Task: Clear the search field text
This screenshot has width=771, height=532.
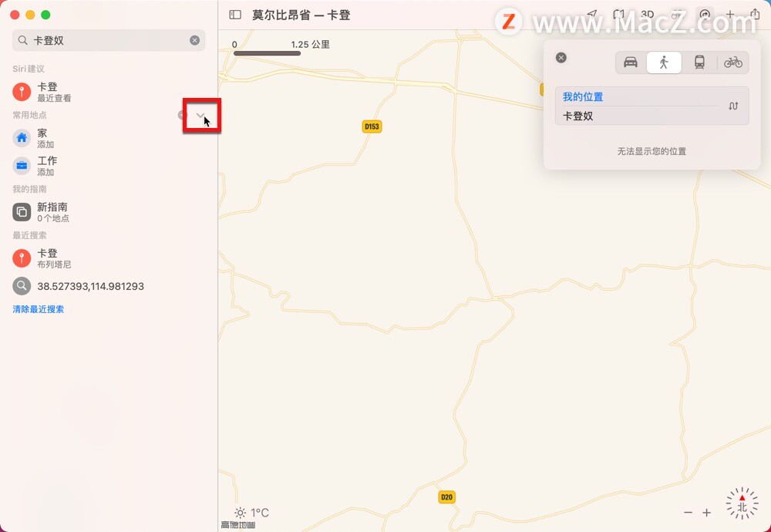Action: pyautogui.click(x=195, y=40)
